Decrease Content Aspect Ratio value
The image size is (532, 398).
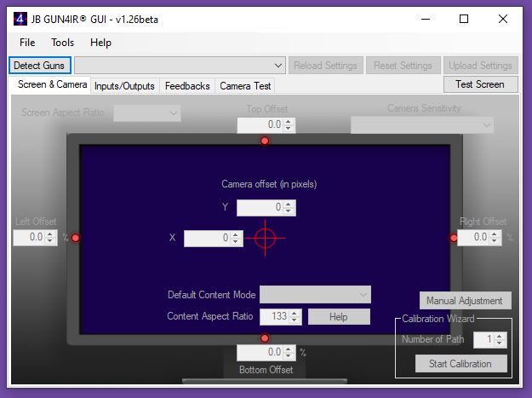pos(295,320)
